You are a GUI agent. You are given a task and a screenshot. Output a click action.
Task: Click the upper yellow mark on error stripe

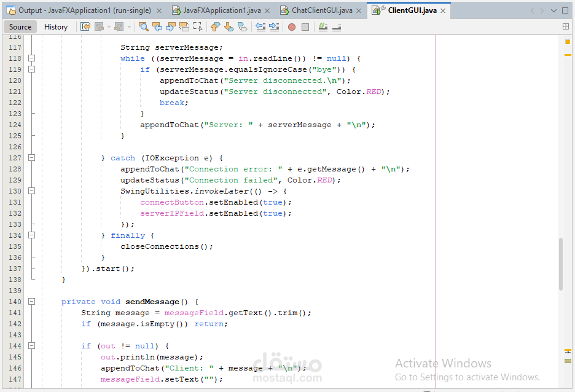(568, 55)
